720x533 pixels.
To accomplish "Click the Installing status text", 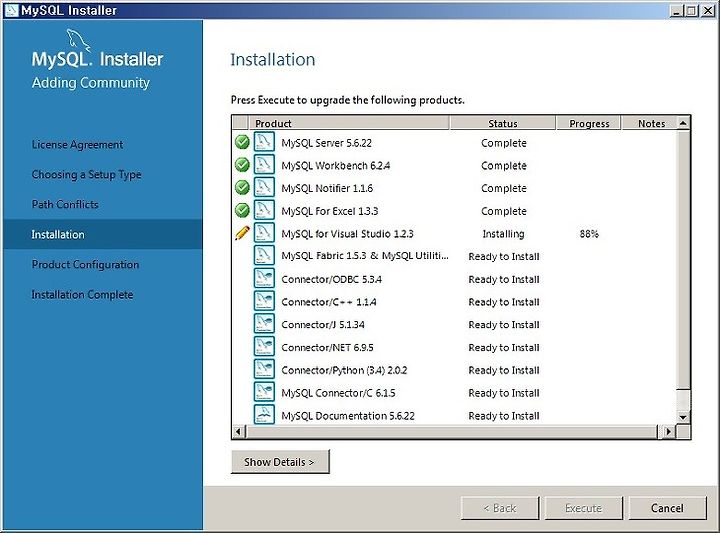I will click(503, 234).
